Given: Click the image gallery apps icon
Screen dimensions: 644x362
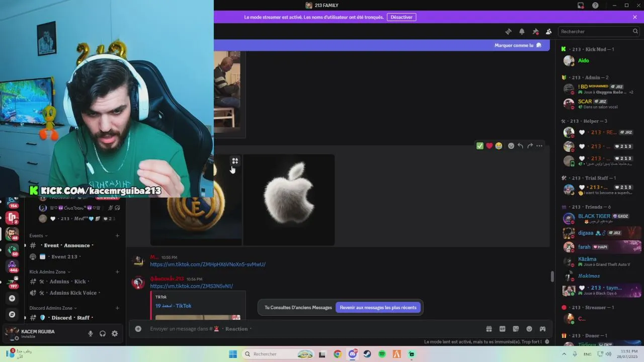Looking at the screenshot, I should (x=235, y=161).
